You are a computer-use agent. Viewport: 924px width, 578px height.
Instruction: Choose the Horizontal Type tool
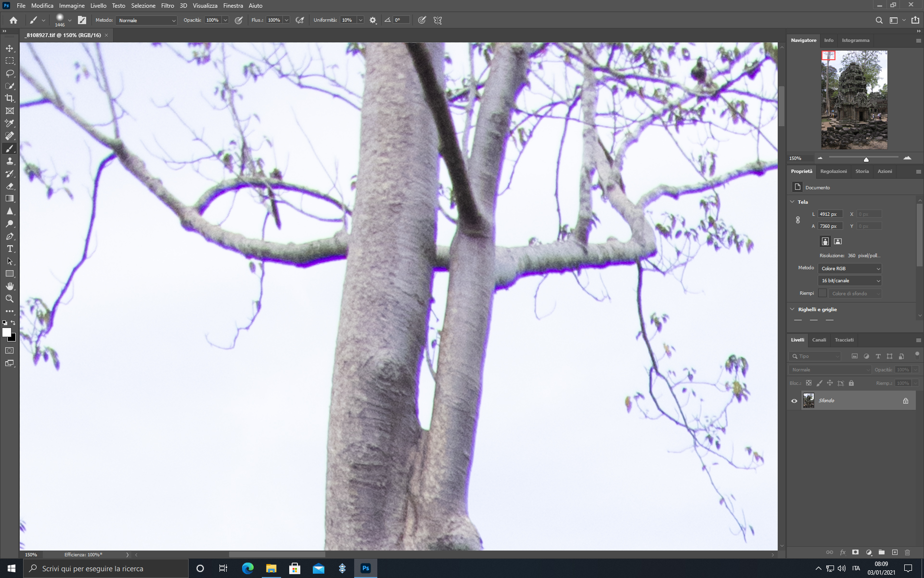10,249
